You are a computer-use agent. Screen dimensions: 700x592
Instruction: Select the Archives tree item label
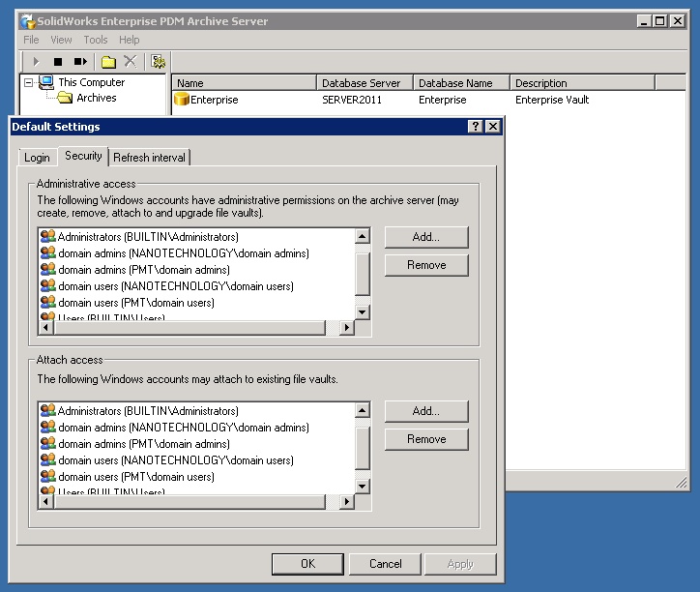coord(97,98)
